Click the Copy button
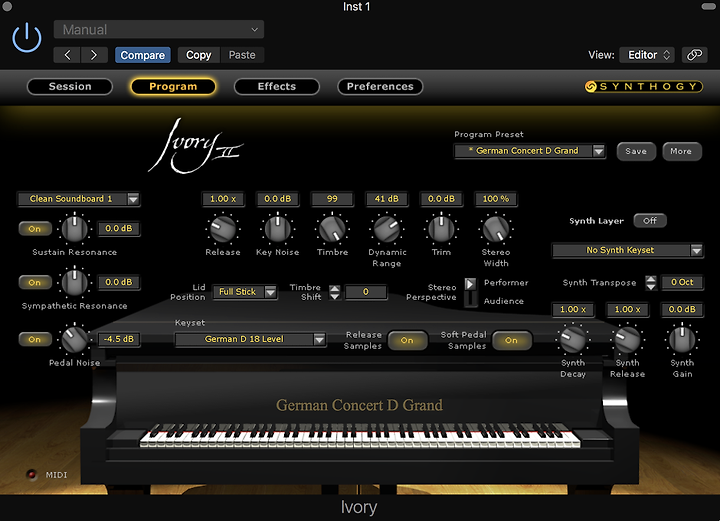Screen dimensions: 720x521 (198, 55)
